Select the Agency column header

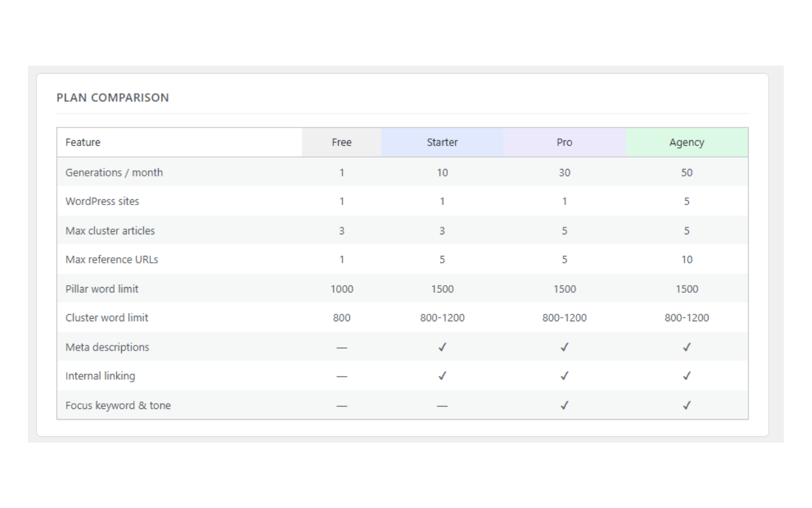coord(687,142)
